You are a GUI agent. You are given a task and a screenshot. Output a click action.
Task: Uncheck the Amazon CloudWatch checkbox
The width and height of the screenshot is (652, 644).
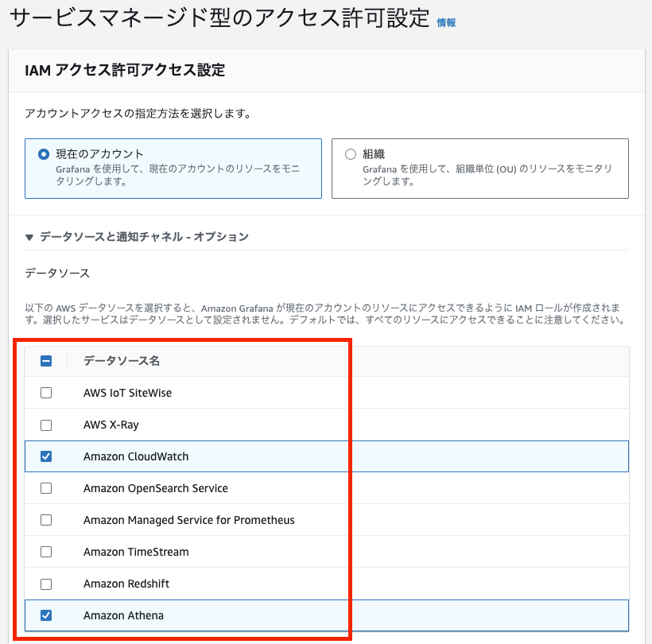46,456
